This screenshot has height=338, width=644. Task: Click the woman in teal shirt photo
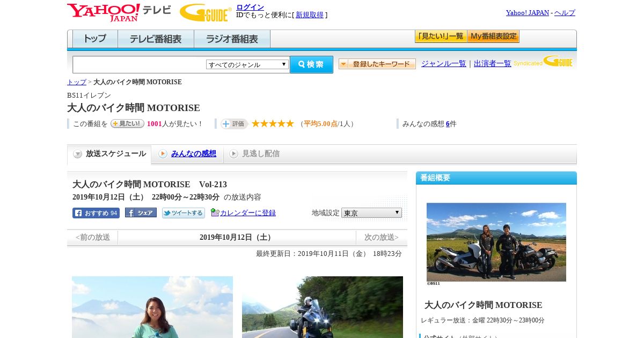click(152, 307)
